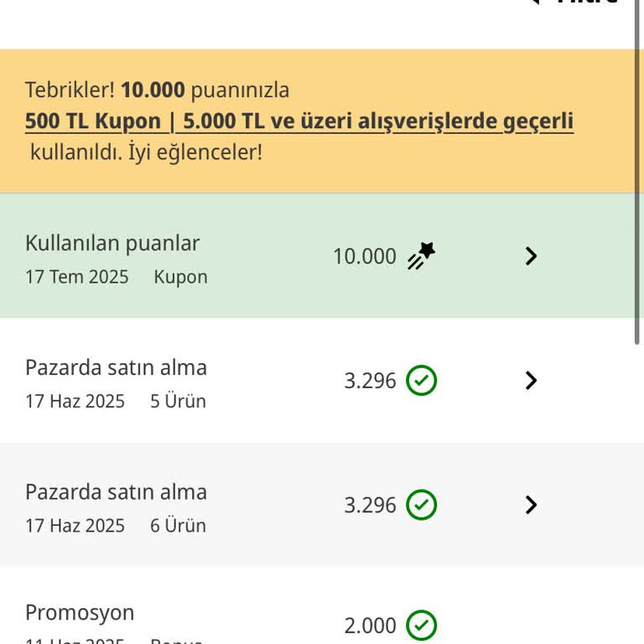Screen dimensions: 644x644
Task: Tap the Filtre button at the top
Action: [587, 3]
